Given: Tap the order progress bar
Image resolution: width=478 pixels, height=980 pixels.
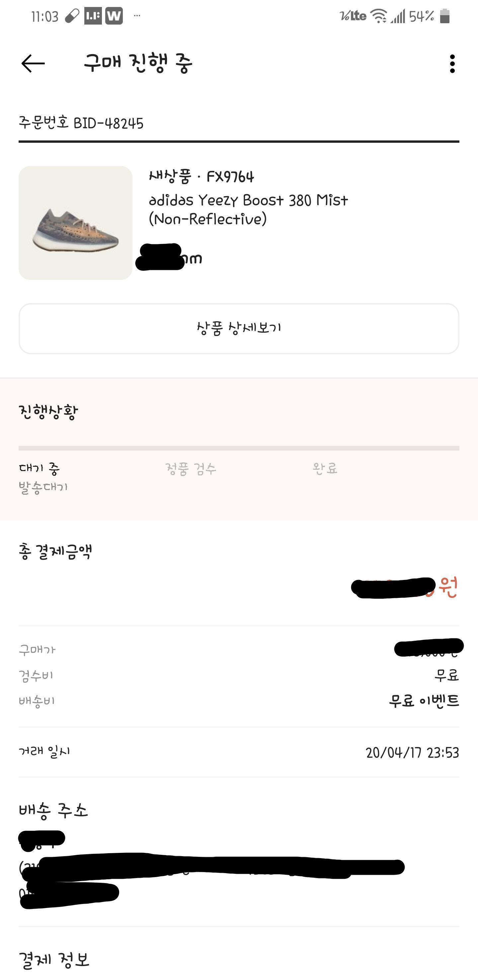Looking at the screenshot, I should pyautogui.click(x=239, y=448).
